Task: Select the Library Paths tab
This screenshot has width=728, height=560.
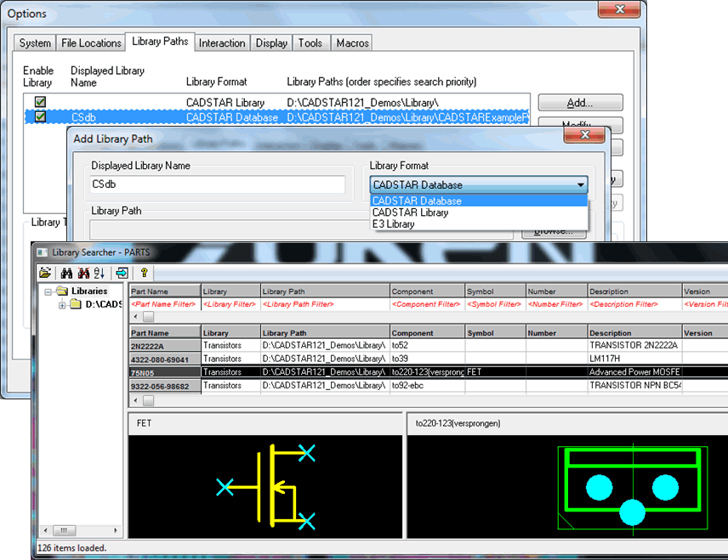Action: click(x=160, y=42)
